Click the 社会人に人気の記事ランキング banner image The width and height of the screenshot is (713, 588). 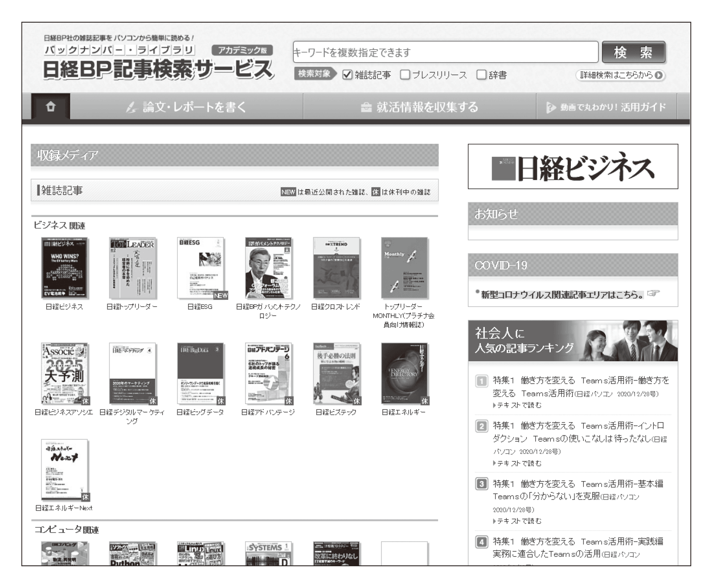pyautogui.click(x=573, y=341)
